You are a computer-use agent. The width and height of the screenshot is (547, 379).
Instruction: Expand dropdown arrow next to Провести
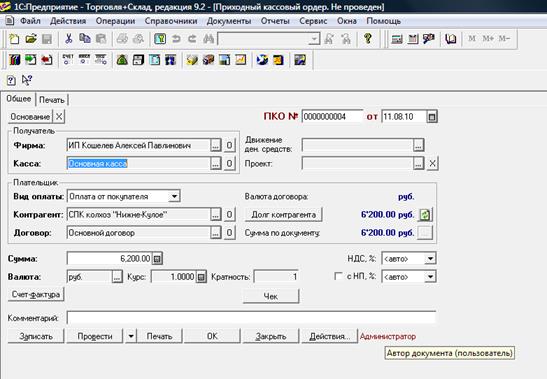click(x=131, y=336)
